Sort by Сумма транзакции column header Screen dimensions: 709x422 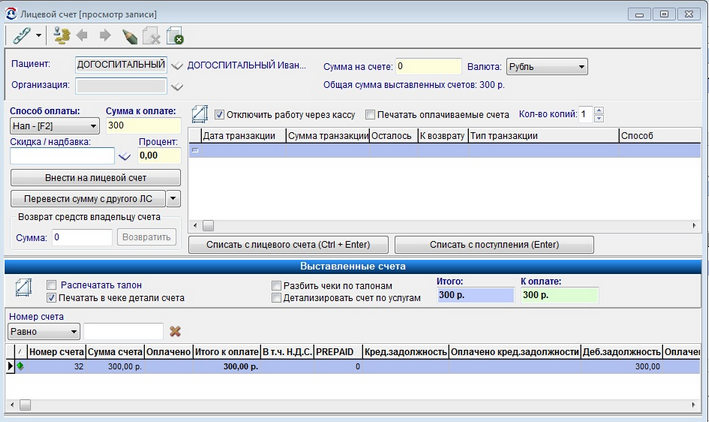pos(328,136)
